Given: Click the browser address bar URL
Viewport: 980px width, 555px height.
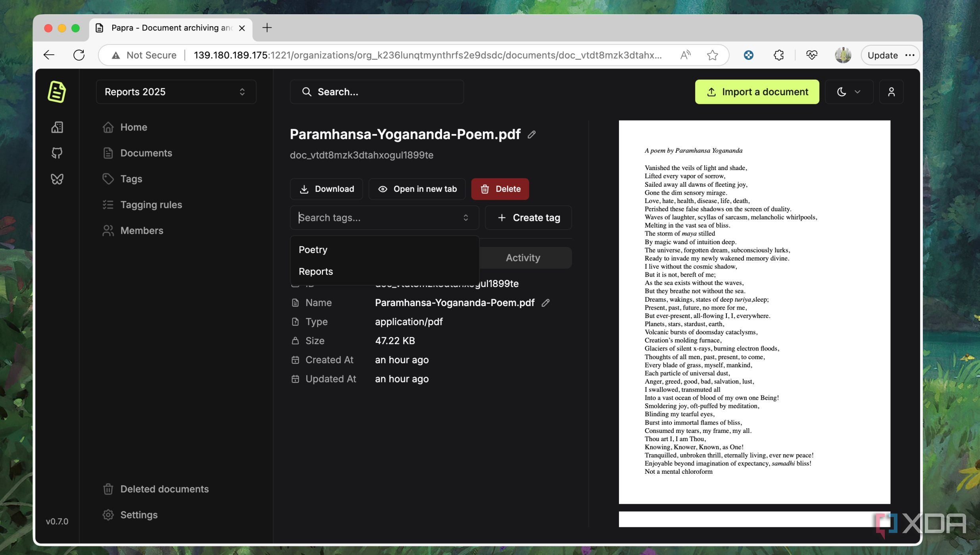Looking at the screenshot, I should 428,55.
